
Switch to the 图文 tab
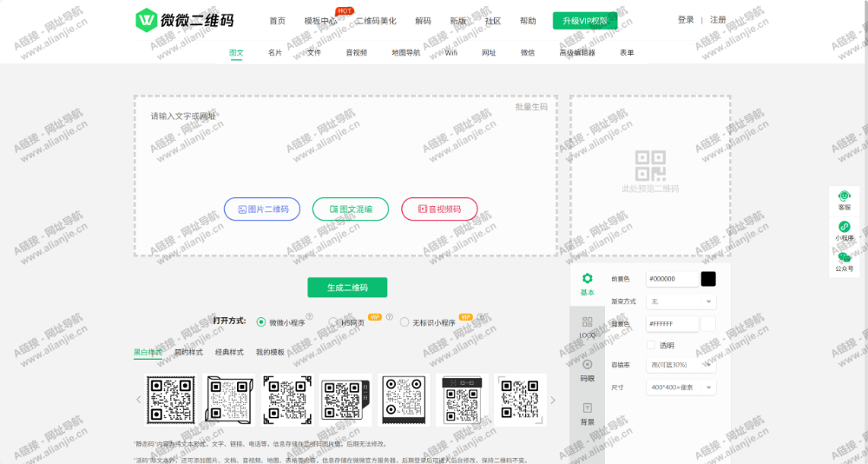[x=236, y=53]
